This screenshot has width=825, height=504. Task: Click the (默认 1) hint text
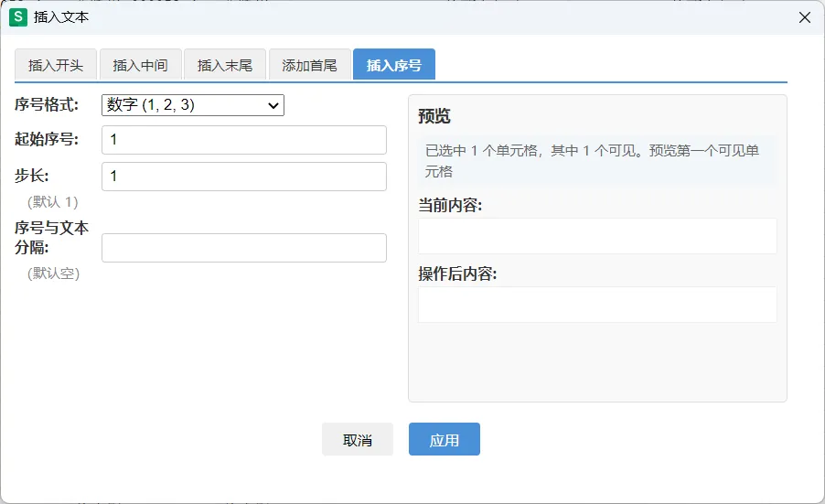[53, 202]
